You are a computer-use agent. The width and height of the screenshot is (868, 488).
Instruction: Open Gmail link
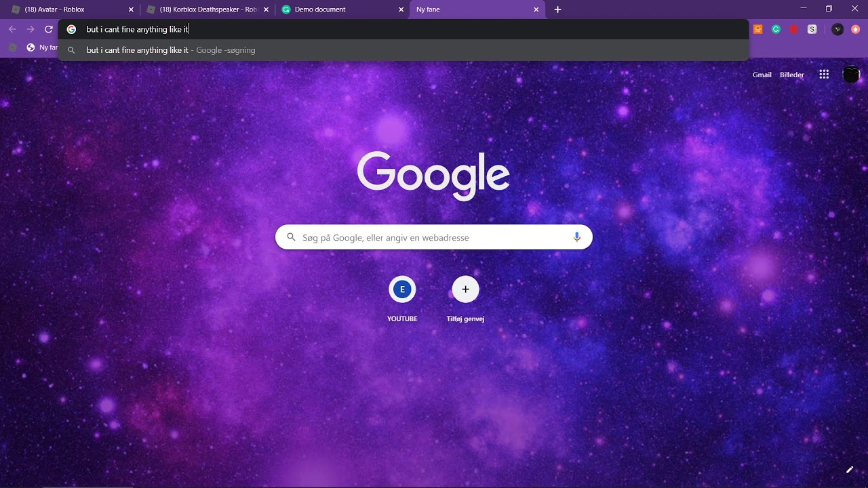(762, 75)
